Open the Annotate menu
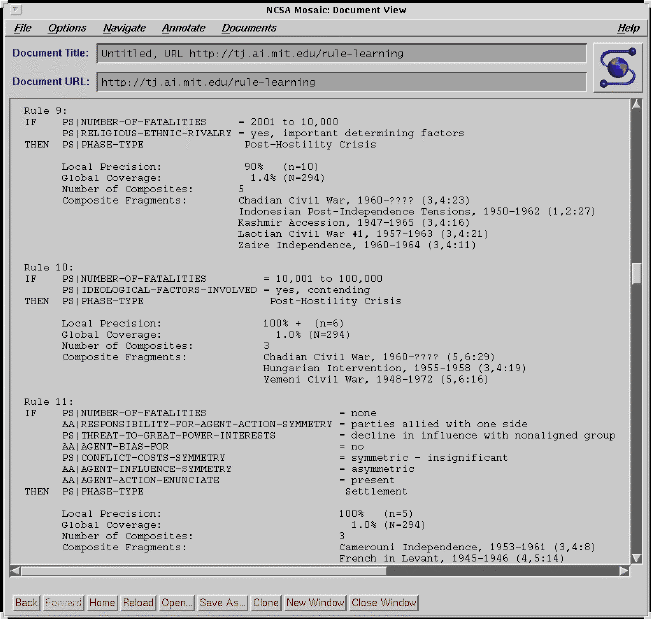 click(x=183, y=28)
